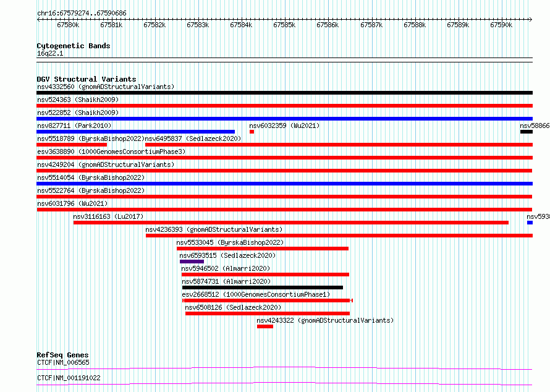Click the 67589k ruler position

pyautogui.click(x=458, y=25)
